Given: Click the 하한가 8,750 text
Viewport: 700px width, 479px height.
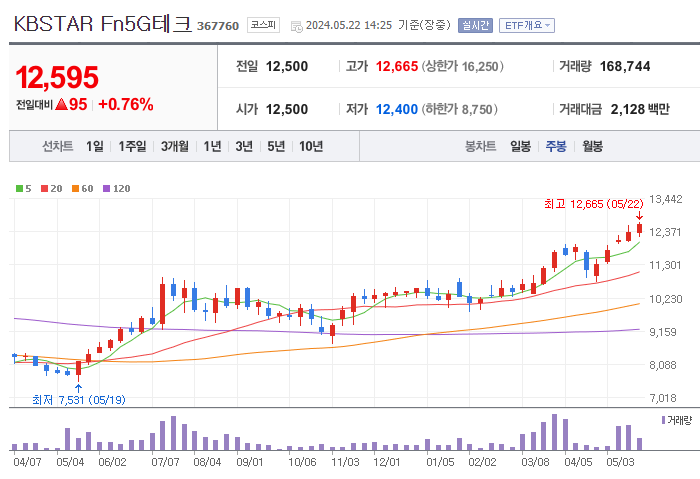Looking at the screenshot, I should click(x=460, y=109).
